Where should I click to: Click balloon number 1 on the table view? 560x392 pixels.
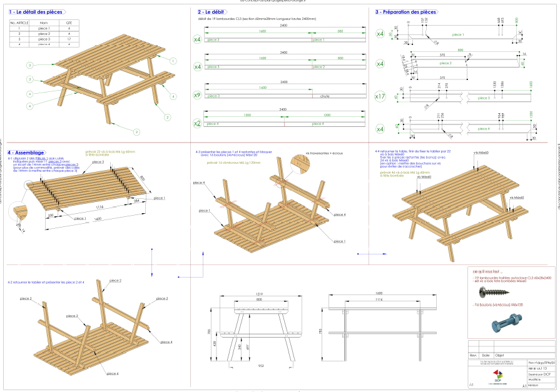(173, 61)
